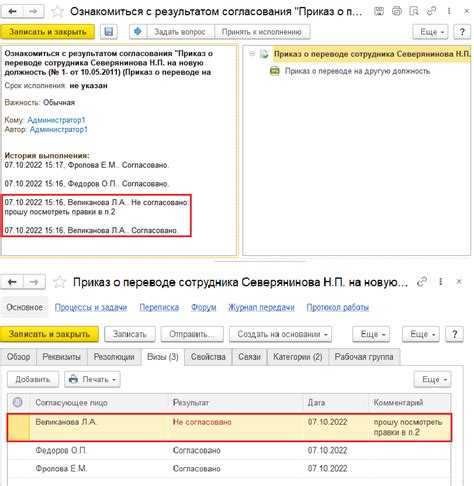The image size is (474, 486).
Task: Switch to the Обзор tab
Action: pyautogui.click(x=18, y=357)
